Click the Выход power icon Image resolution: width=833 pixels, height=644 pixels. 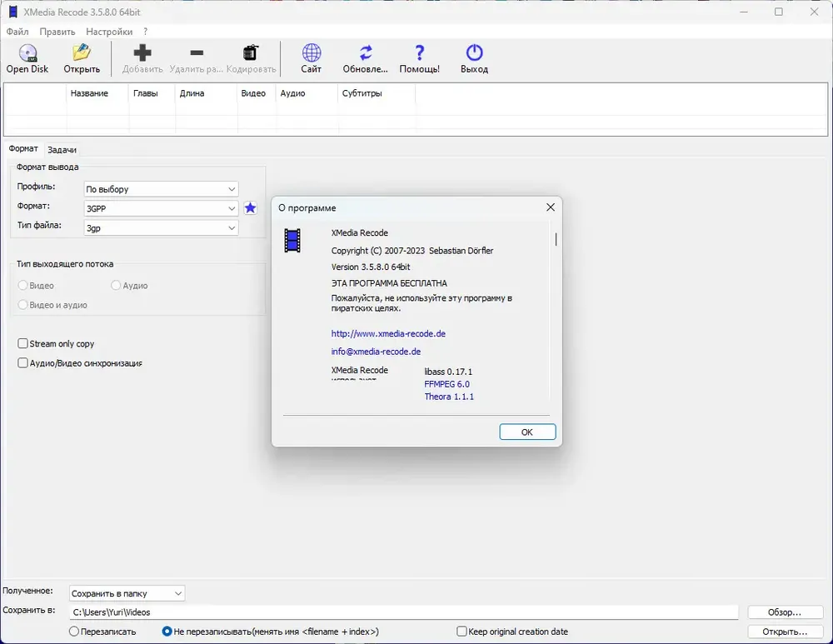click(475, 53)
